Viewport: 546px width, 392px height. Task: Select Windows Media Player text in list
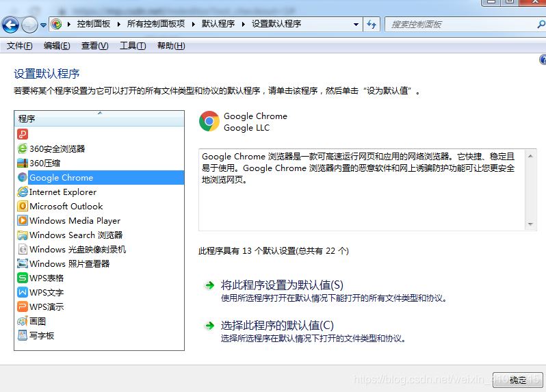[75, 221]
